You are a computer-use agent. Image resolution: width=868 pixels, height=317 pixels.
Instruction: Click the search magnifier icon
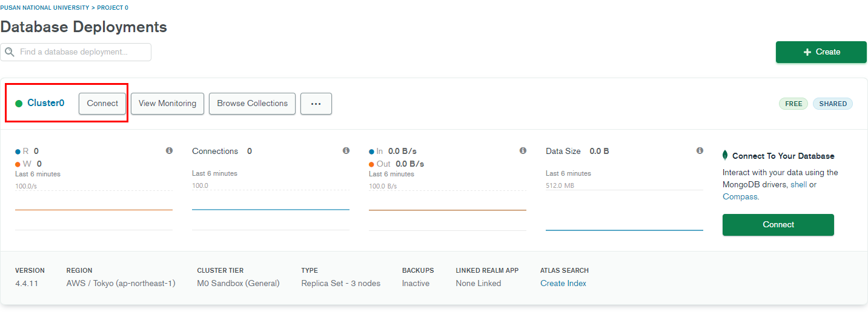pyautogui.click(x=10, y=52)
